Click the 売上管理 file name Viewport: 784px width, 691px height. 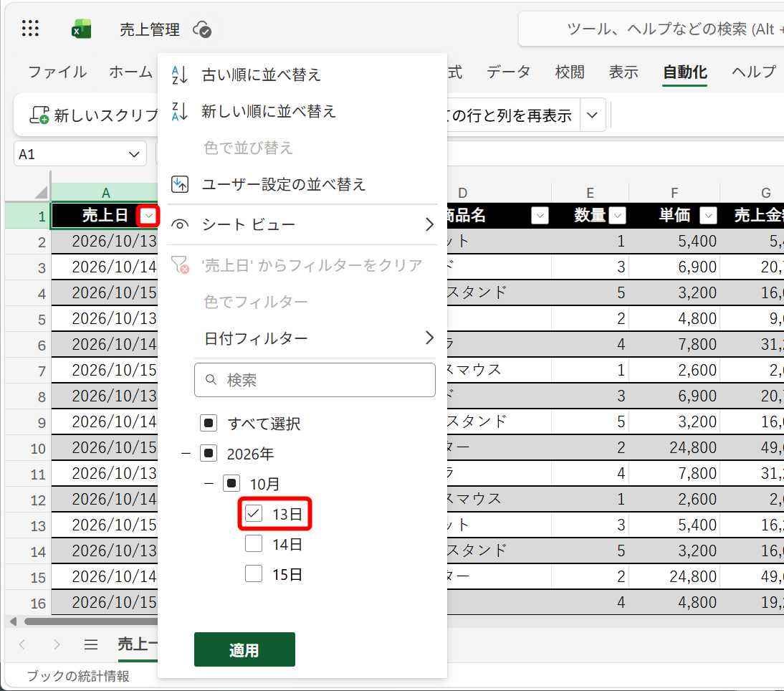150,29
